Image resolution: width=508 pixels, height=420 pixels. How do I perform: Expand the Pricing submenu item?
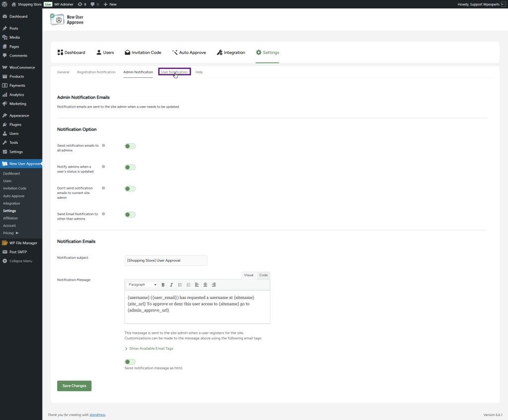11,233
